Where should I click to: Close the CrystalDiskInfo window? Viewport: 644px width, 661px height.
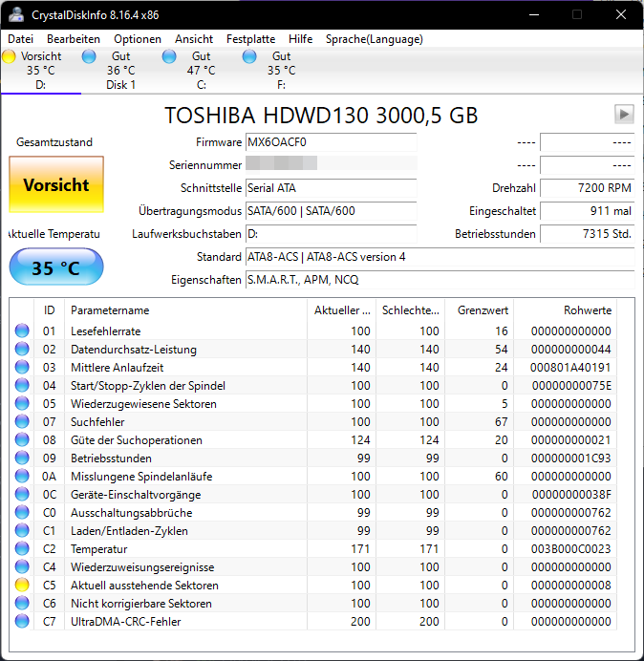click(x=621, y=14)
